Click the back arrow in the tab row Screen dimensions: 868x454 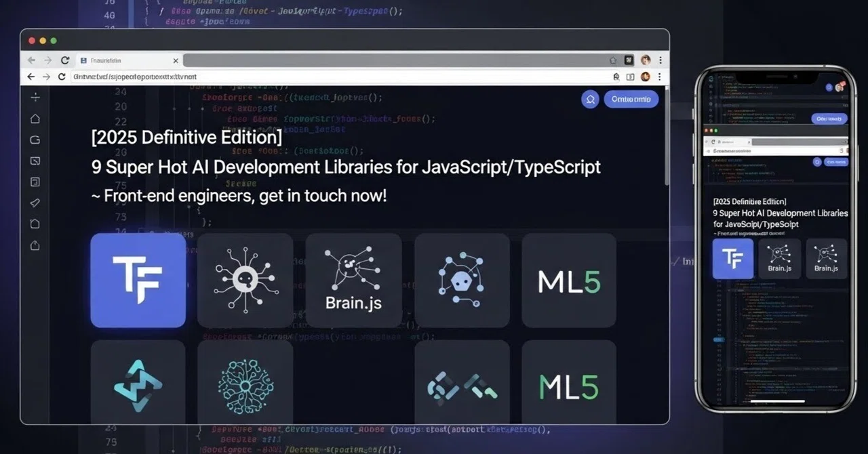31,60
